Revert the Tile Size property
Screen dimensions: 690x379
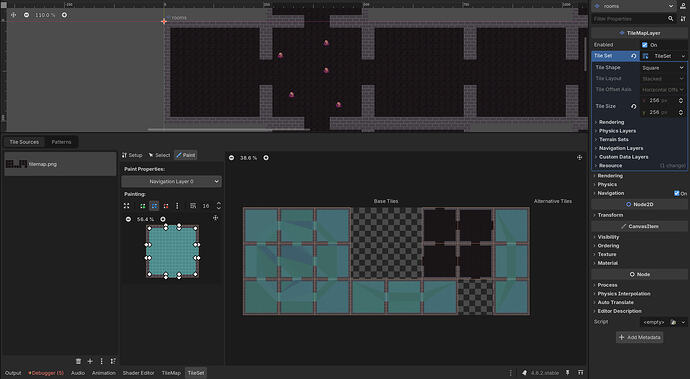[634, 107]
